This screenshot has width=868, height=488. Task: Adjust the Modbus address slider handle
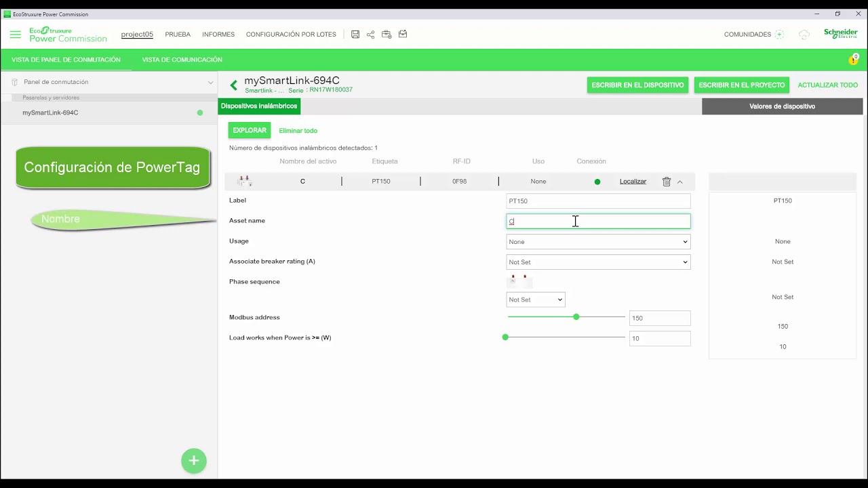(576, 317)
